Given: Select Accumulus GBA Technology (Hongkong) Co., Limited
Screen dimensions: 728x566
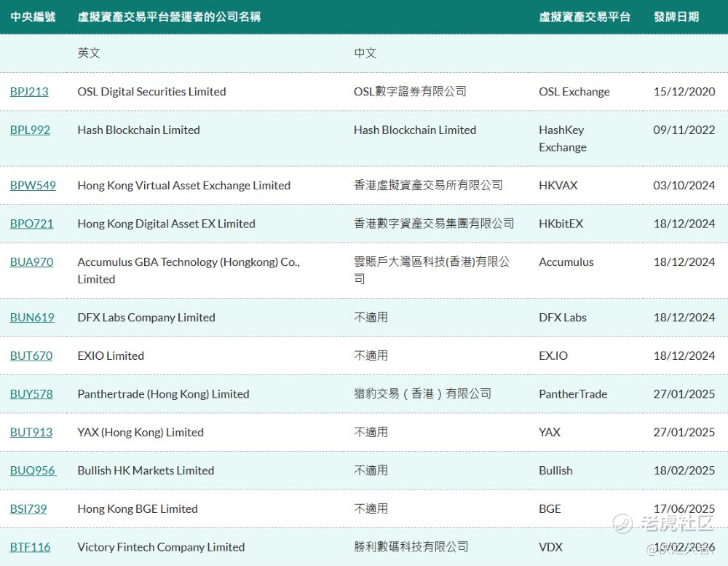Looking at the screenshot, I should [189, 270].
